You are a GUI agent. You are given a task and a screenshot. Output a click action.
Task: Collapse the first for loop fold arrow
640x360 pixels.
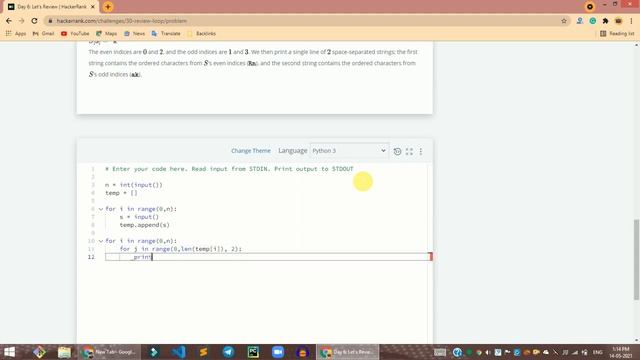101,209
